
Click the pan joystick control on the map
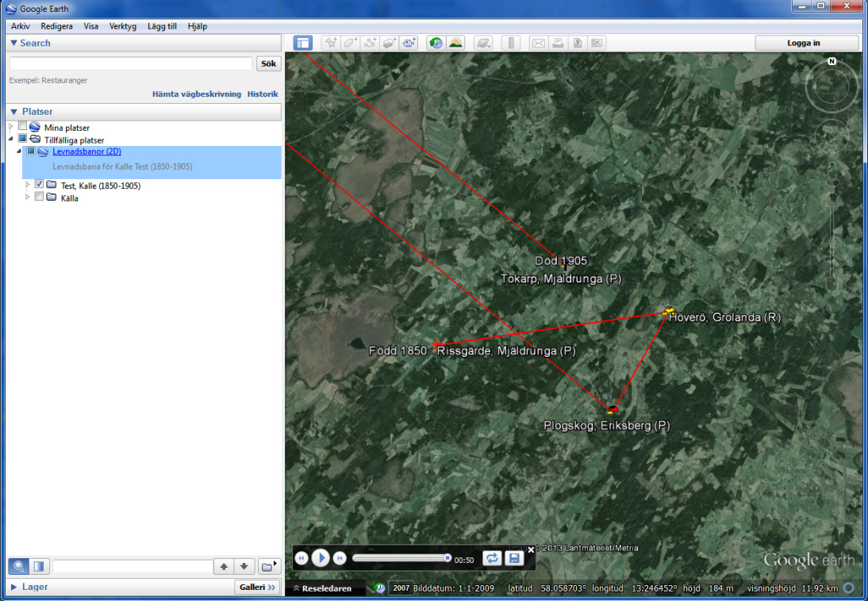[832, 136]
